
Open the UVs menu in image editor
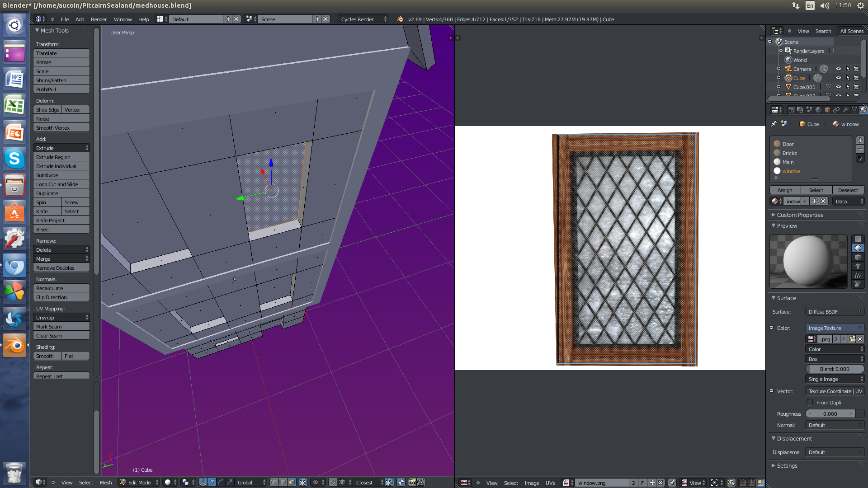pyautogui.click(x=550, y=483)
